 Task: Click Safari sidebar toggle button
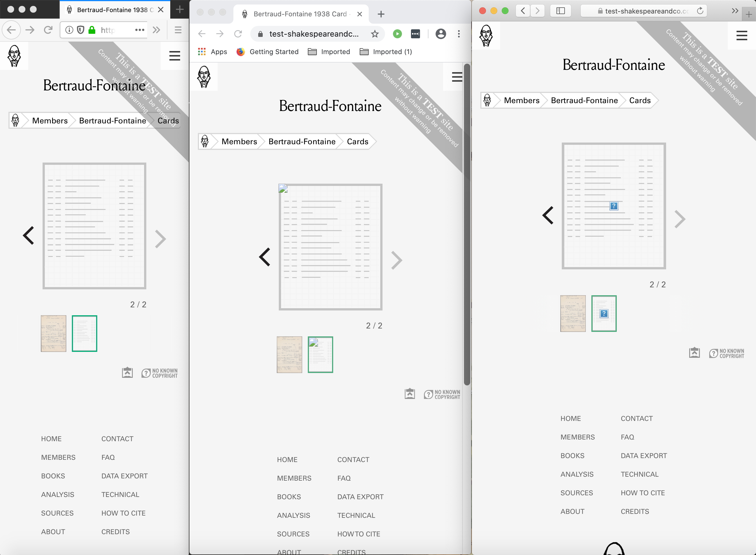click(560, 11)
